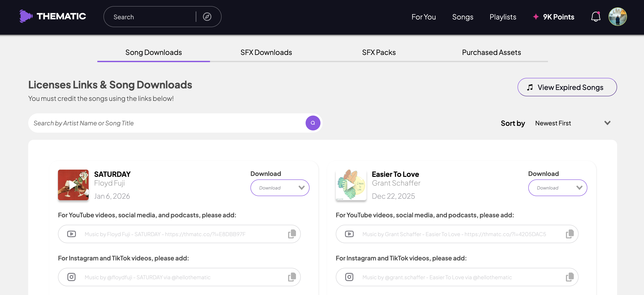Click the View Expired Songs button
This screenshot has width=644, height=295.
pos(567,87)
